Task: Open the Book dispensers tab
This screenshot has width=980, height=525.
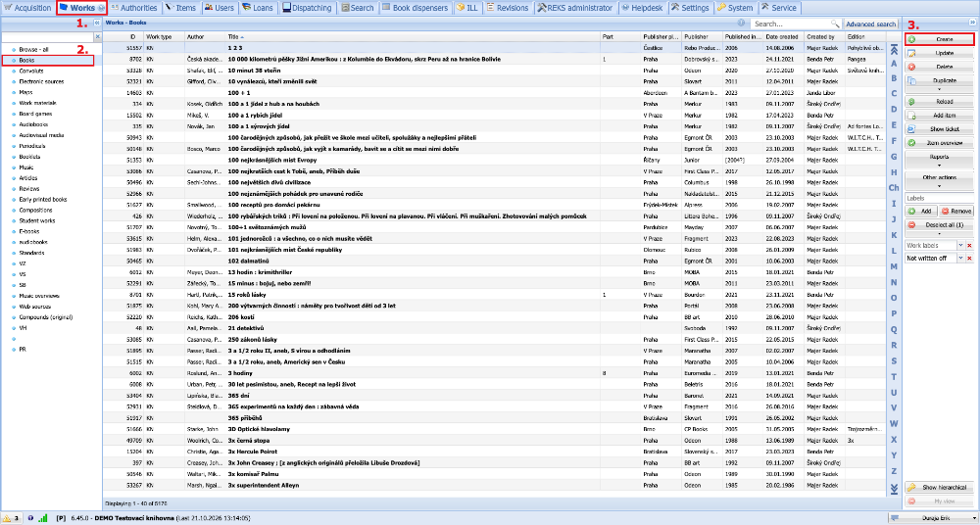Action: pyautogui.click(x=416, y=8)
